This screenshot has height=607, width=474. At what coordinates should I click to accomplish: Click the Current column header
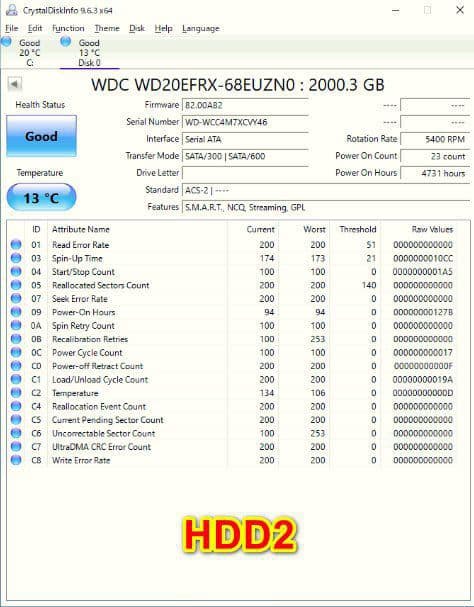point(261,229)
